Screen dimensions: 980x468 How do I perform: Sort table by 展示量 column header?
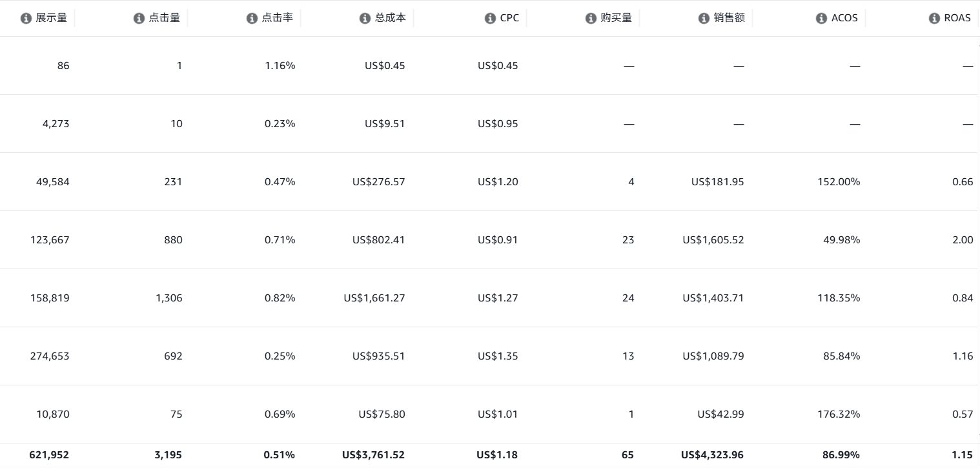coord(52,18)
